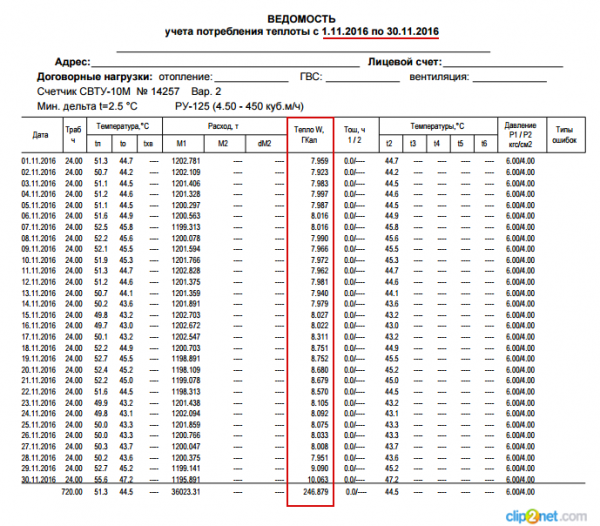600x526 pixels.
Task: Click the Адрес blank field line
Action: click(225, 62)
